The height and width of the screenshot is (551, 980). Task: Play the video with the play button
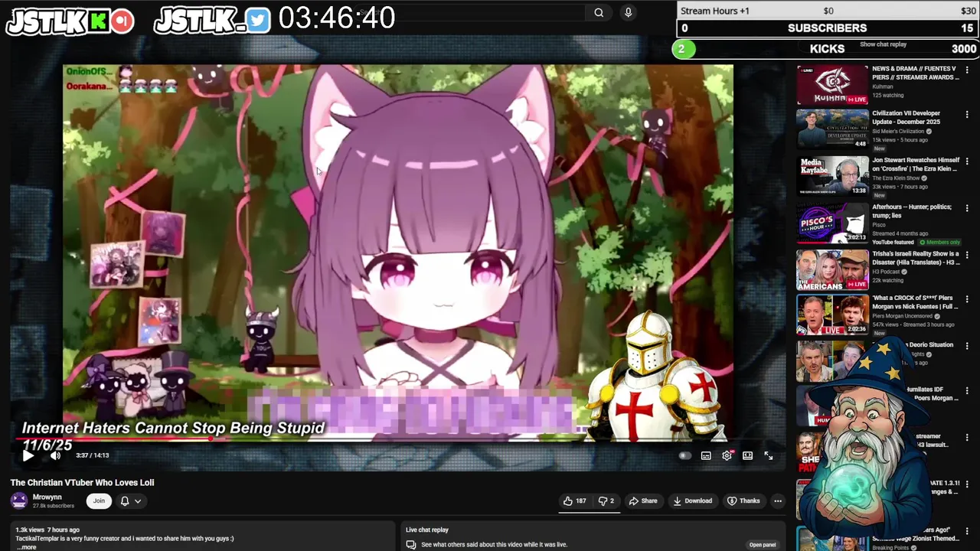click(x=28, y=456)
